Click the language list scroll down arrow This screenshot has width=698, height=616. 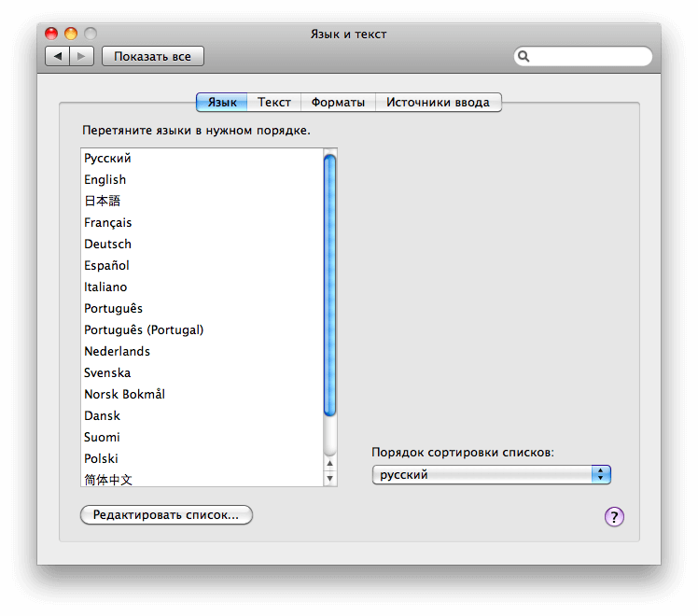[x=329, y=479]
